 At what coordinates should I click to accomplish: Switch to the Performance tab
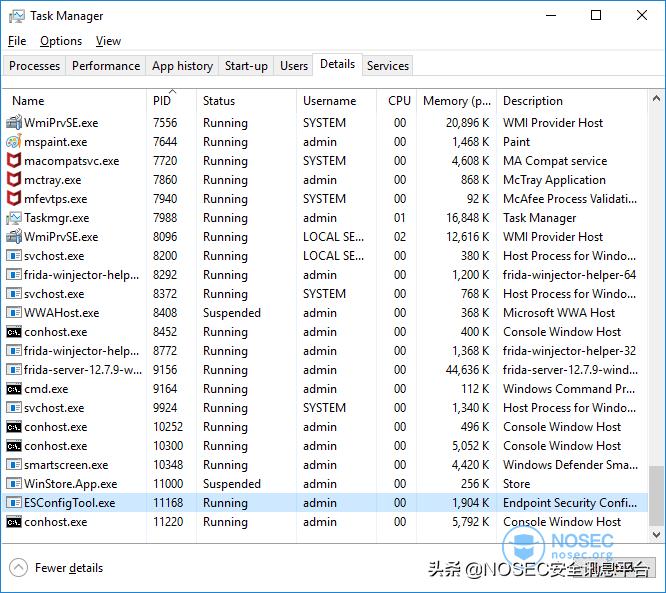coord(106,66)
